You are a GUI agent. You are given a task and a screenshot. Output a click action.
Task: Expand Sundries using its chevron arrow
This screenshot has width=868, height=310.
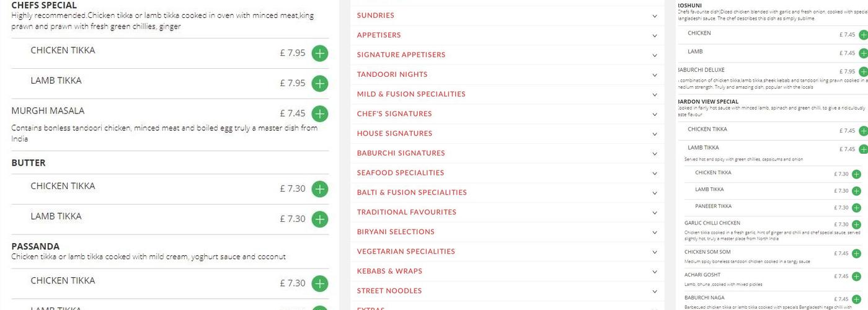655,15
